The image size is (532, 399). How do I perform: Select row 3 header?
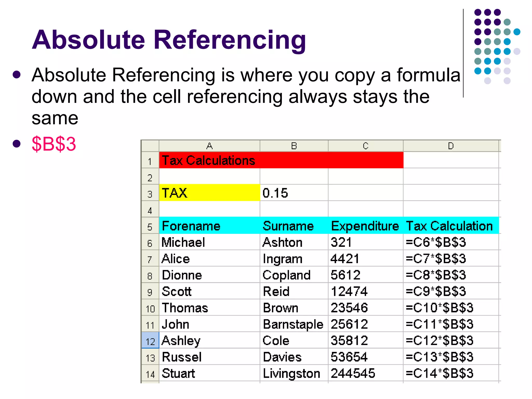150,193
